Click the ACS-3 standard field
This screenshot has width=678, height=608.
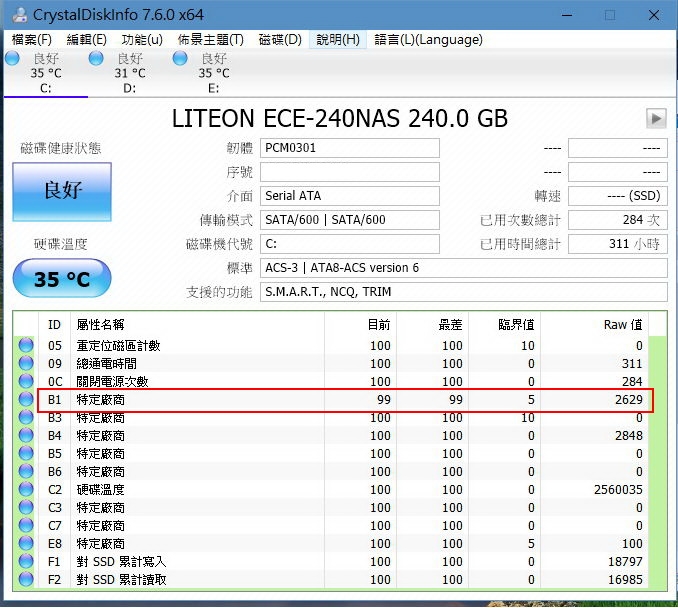pos(464,268)
